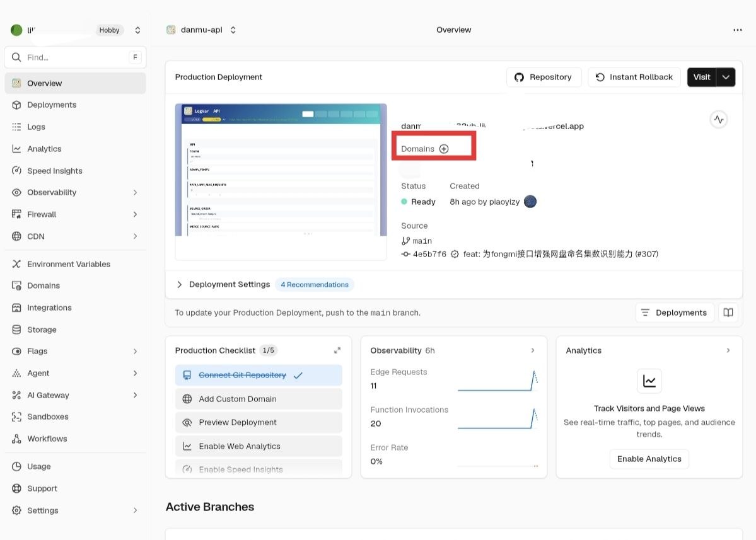
Task: Click the Visit button
Action: [x=702, y=77]
